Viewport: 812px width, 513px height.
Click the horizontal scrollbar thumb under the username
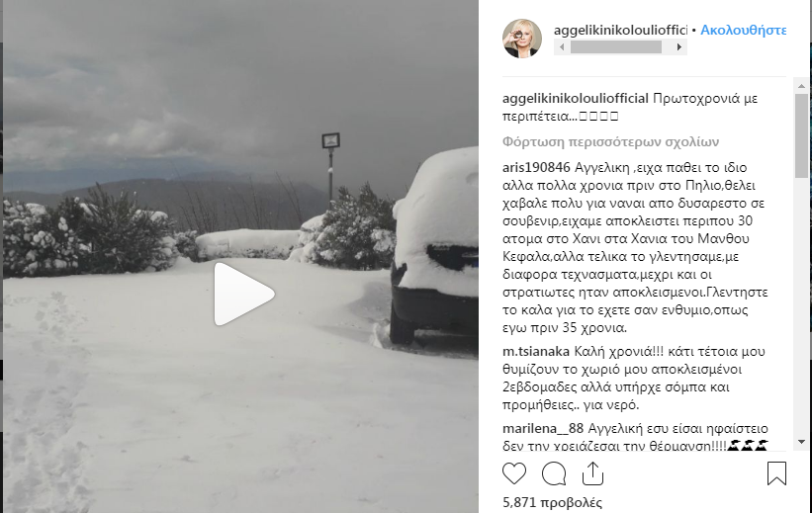tap(616, 47)
